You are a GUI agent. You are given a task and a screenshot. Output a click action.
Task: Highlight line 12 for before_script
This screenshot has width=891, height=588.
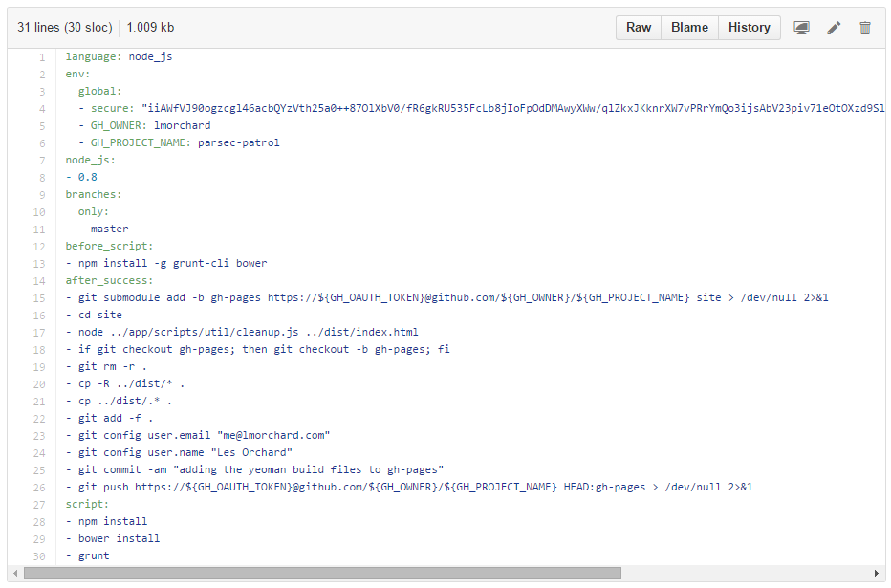pyautogui.click(x=39, y=247)
